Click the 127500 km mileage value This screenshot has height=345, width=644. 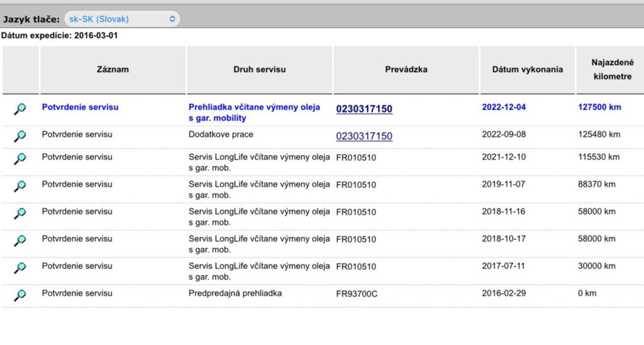pos(599,107)
